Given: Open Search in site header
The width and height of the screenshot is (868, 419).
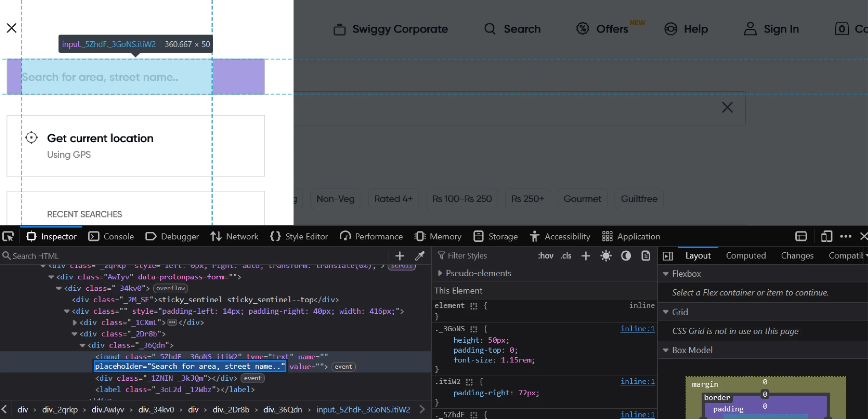Looking at the screenshot, I should [522, 29].
